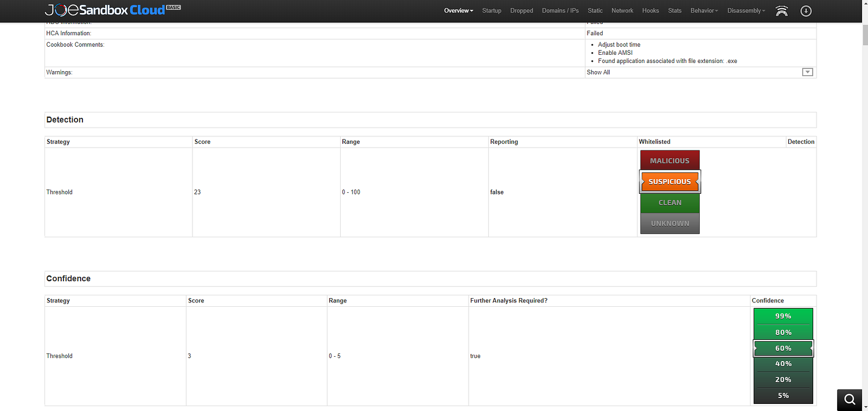
Task: Click the detection score value 23
Action: (x=197, y=192)
